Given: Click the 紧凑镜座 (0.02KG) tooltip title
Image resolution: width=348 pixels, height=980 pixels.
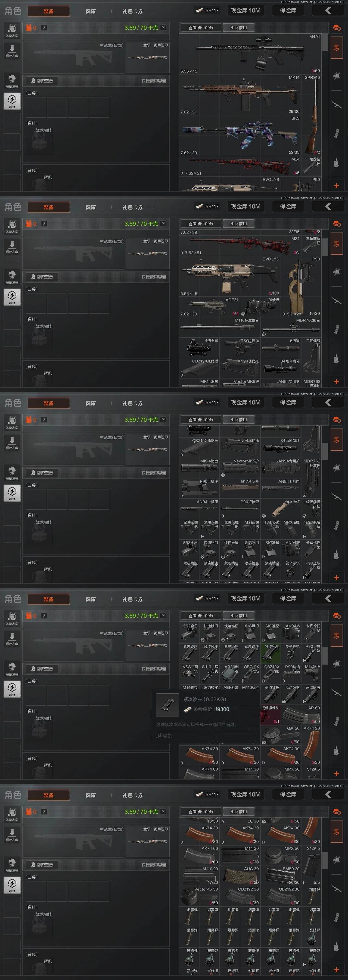Looking at the screenshot, I should click(x=204, y=699).
